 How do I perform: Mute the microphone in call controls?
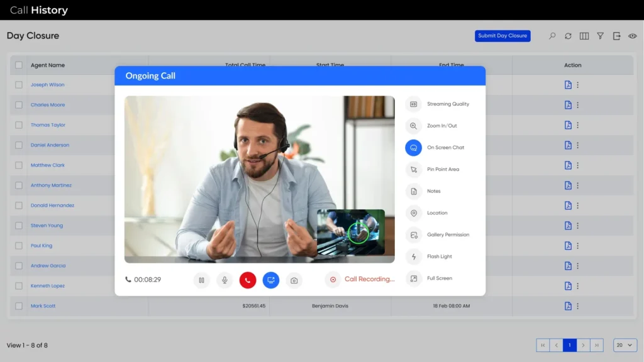coord(225,280)
